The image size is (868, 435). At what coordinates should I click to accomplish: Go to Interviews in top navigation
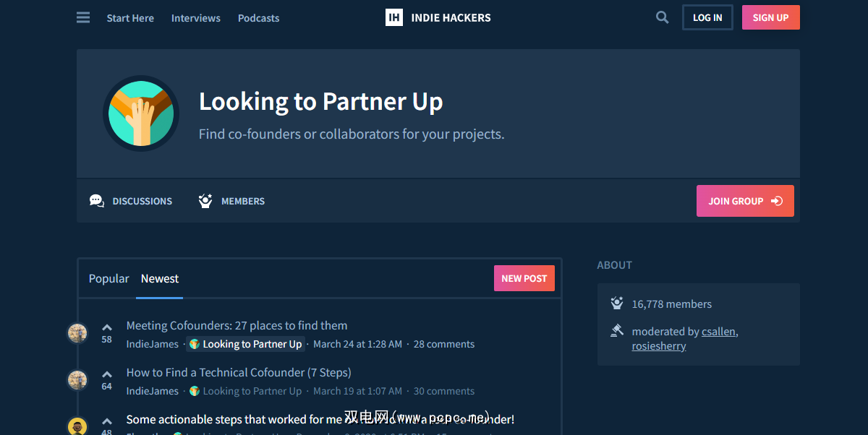click(x=196, y=18)
